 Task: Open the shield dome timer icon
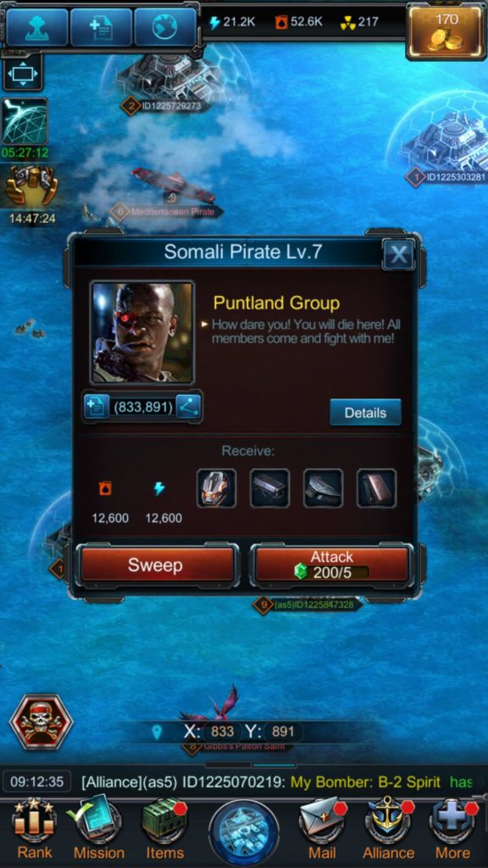pos(25,121)
